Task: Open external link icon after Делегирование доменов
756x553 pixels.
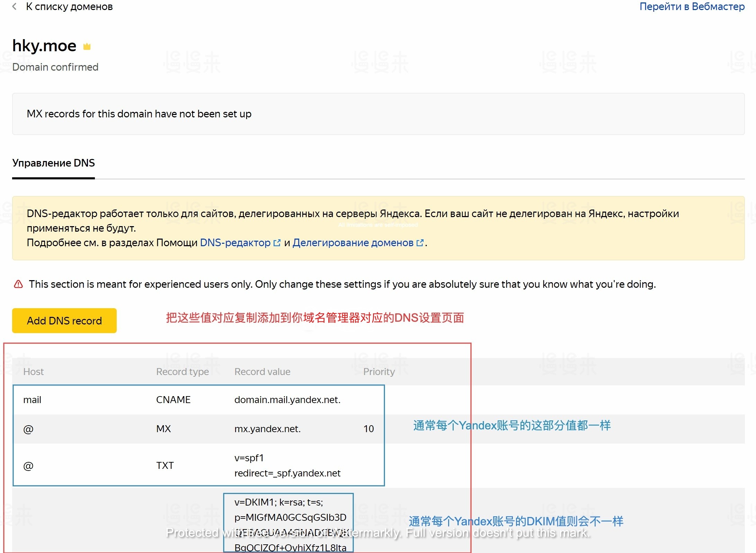Action: point(420,243)
